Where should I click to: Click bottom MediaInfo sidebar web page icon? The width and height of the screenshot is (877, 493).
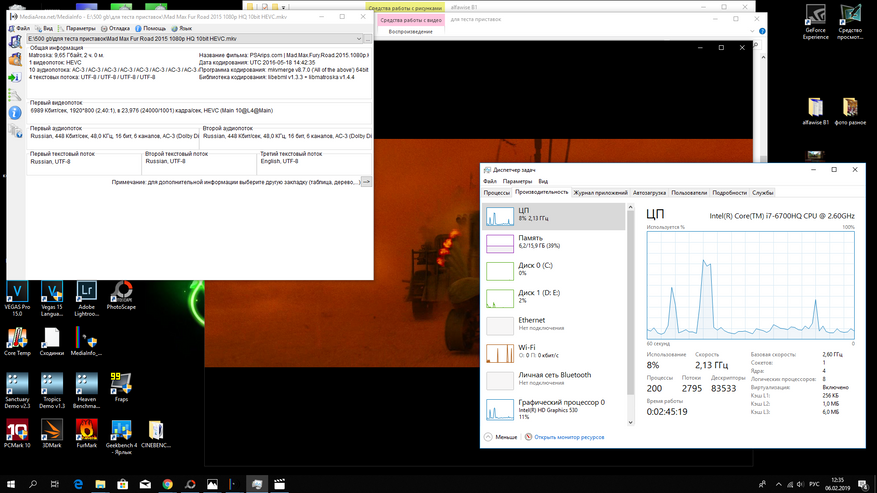point(15,131)
